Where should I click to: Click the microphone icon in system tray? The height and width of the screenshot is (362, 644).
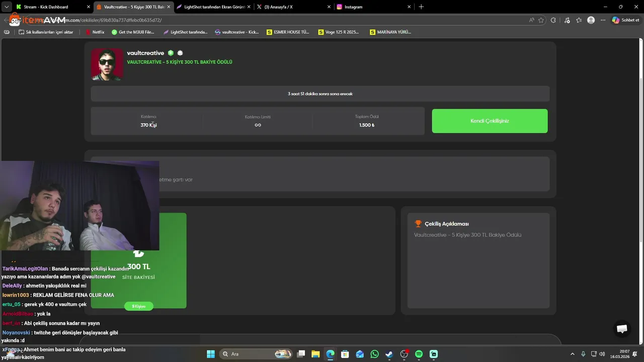583,354
